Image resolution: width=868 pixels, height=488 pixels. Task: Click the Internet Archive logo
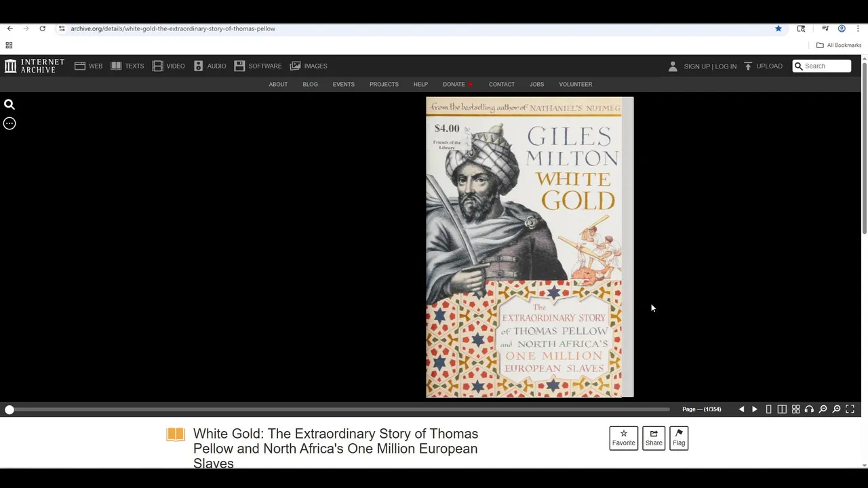pyautogui.click(x=35, y=66)
